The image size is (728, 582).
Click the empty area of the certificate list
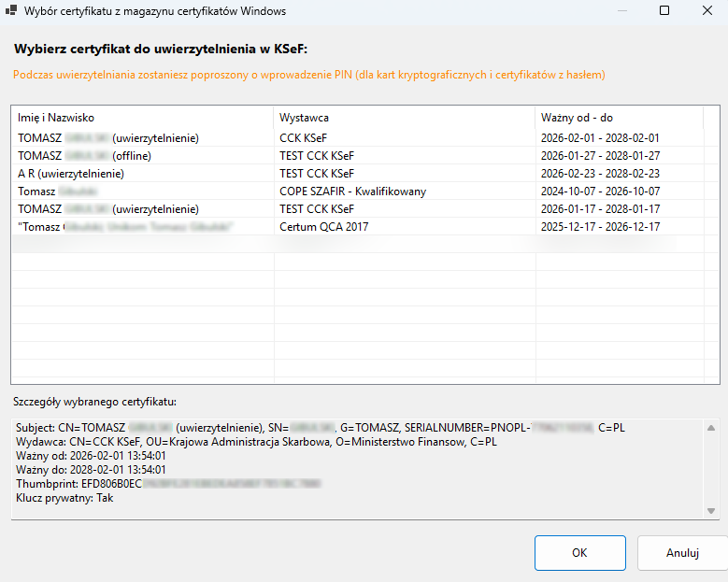click(364, 318)
